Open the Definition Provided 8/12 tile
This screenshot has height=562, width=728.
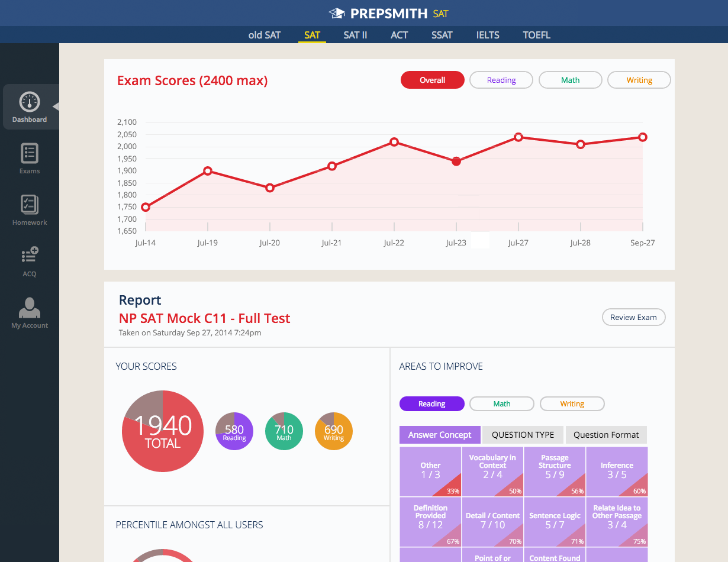pos(430,522)
